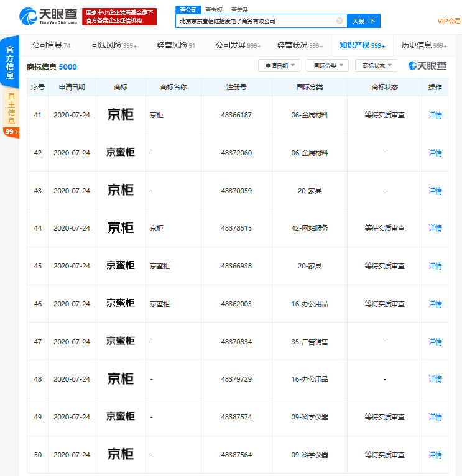The image size is (462, 476).
Task: Click the 申请日期 column header
Action: [72, 88]
